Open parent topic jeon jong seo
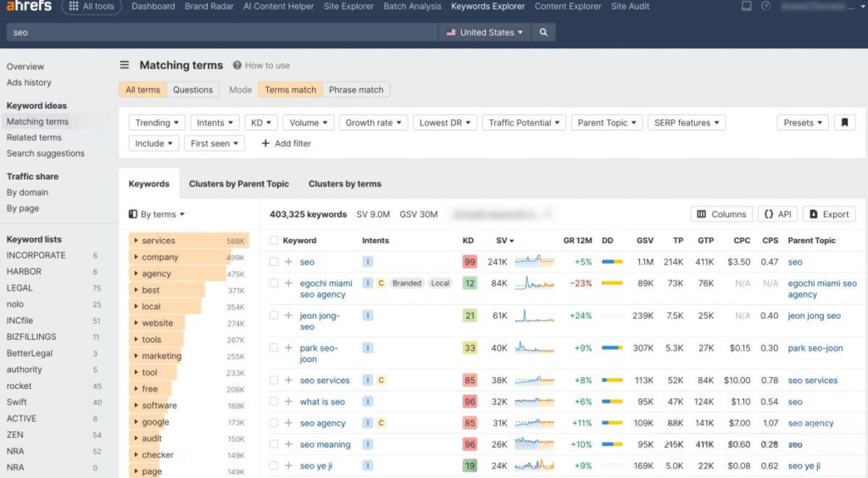The width and height of the screenshot is (868, 478). tap(815, 315)
